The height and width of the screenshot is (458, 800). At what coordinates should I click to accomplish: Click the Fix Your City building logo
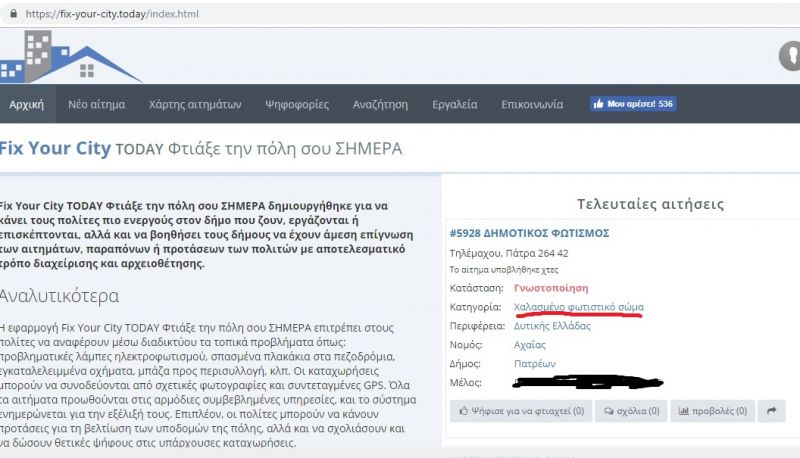70,56
